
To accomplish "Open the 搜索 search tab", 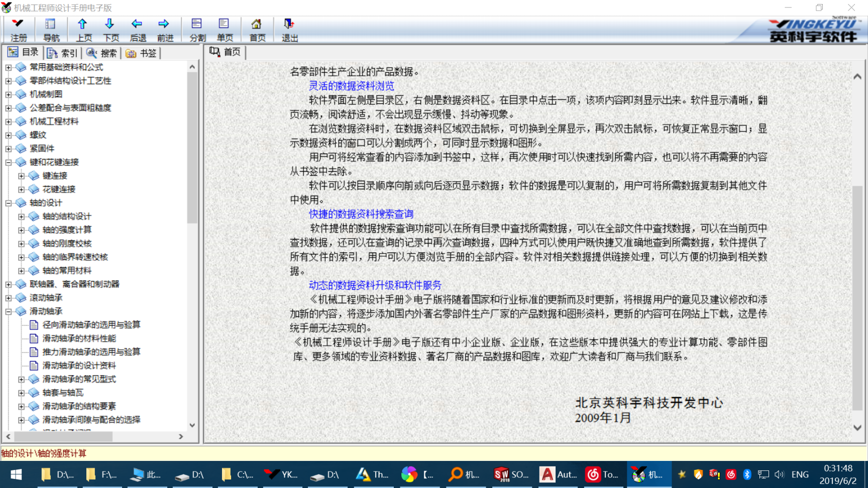I will coord(102,53).
